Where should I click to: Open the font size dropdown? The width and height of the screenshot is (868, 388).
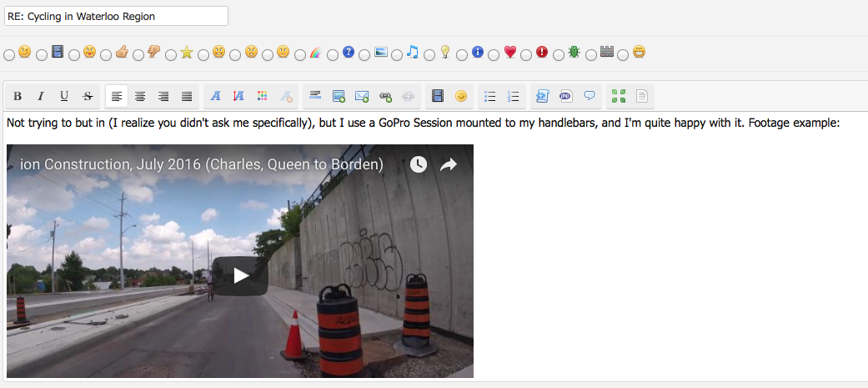(238, 96)
